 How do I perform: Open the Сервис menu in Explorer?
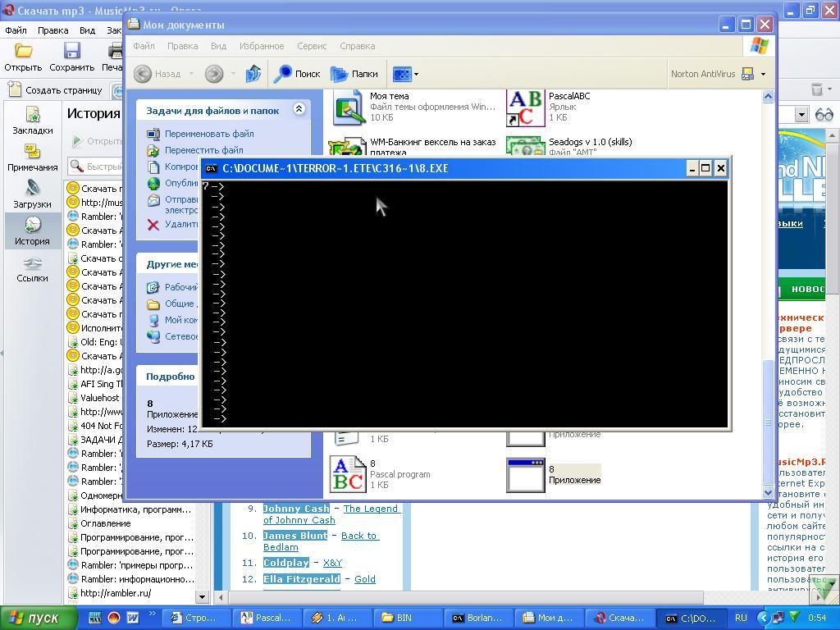312,46
